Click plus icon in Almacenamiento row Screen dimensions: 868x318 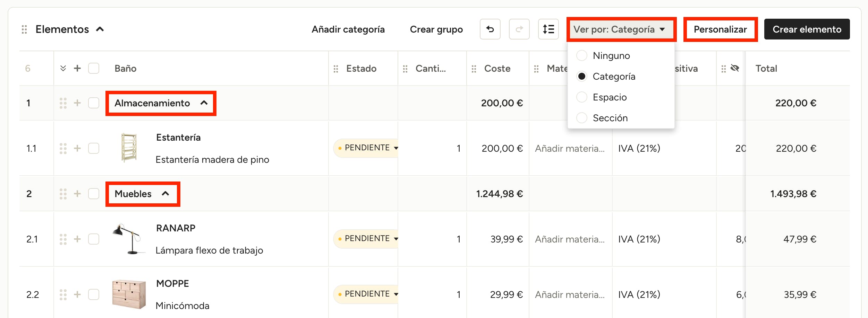[77, 103]
